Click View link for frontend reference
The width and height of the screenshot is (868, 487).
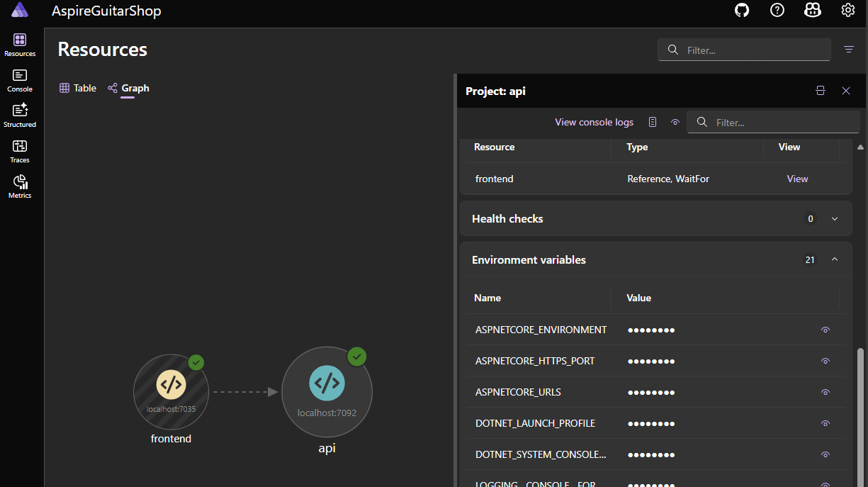(x=797, y=179)
